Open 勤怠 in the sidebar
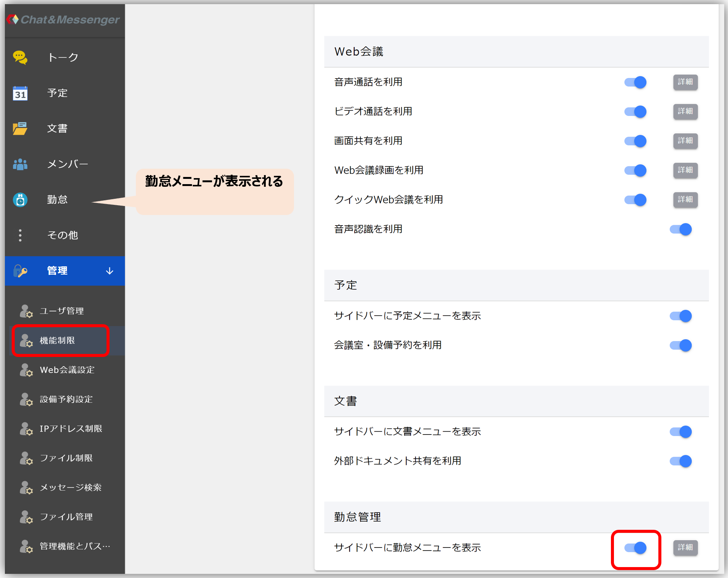Viewport: 728px width, 578px height. click(65, 200)
